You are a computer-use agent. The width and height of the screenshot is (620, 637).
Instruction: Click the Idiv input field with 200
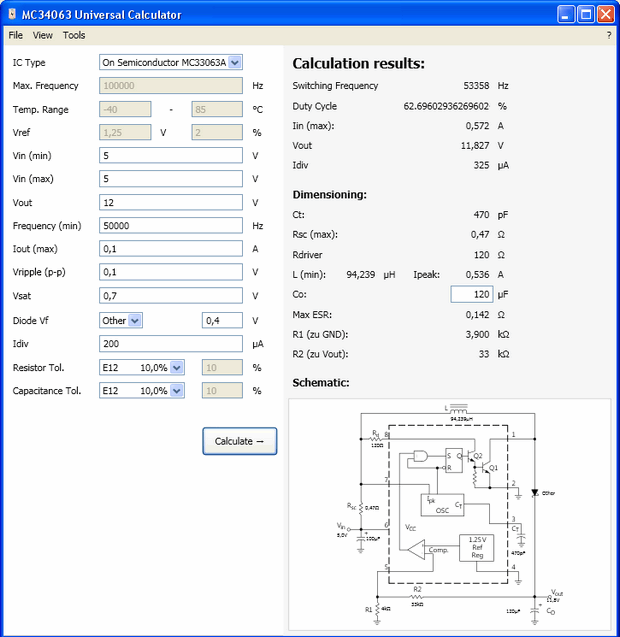point(171,344)
